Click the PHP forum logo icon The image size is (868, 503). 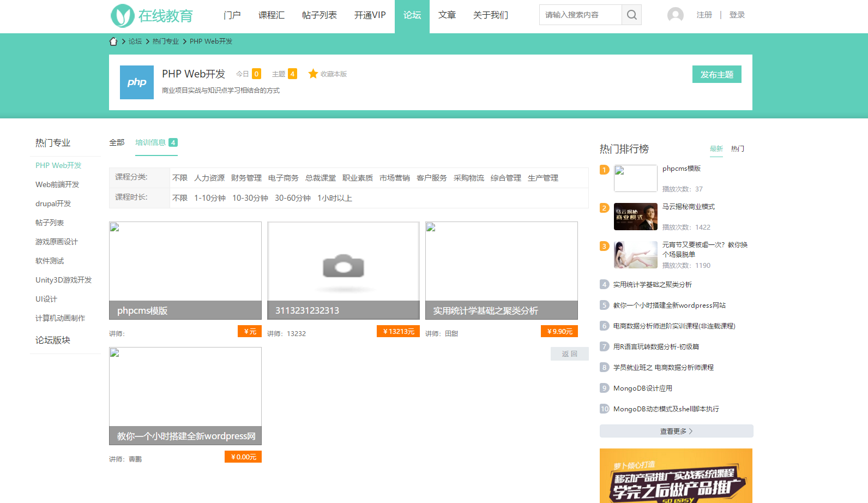pyautogui.click(x=137, y=82)
